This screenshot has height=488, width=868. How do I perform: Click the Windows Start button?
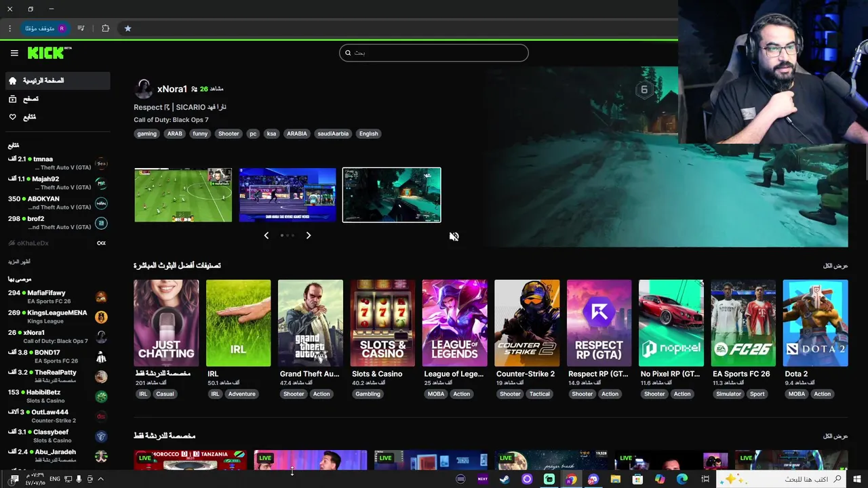click(857, 479)
